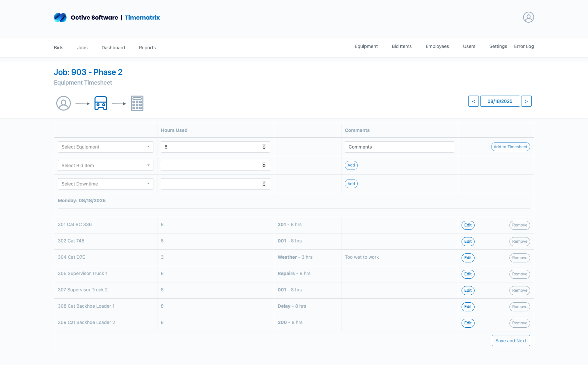Go to previous day with left arrow
Image resolution: width=588 pixels, height=365 pixels.
473,101
